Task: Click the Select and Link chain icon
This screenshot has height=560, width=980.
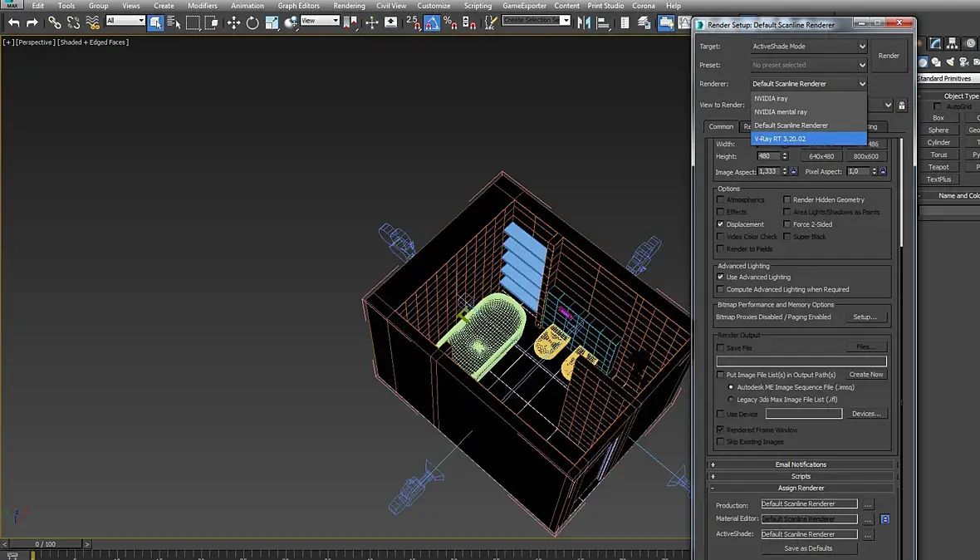Action: 54,22
